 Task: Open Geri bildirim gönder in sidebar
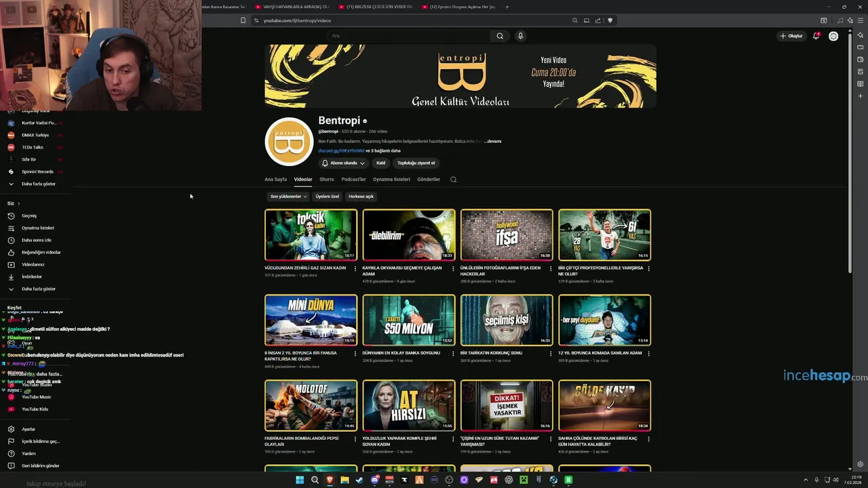[x=40, y=466]
